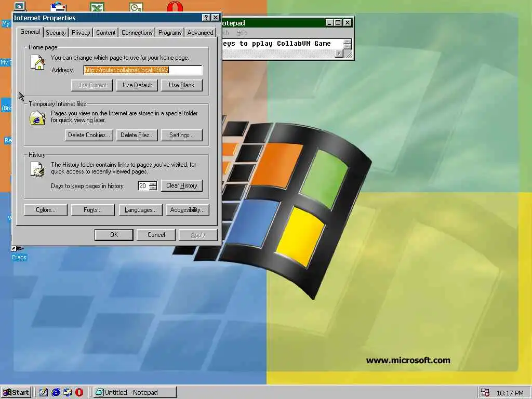
Task: Click the History clock icon
Action: click(x=37, y=169)
